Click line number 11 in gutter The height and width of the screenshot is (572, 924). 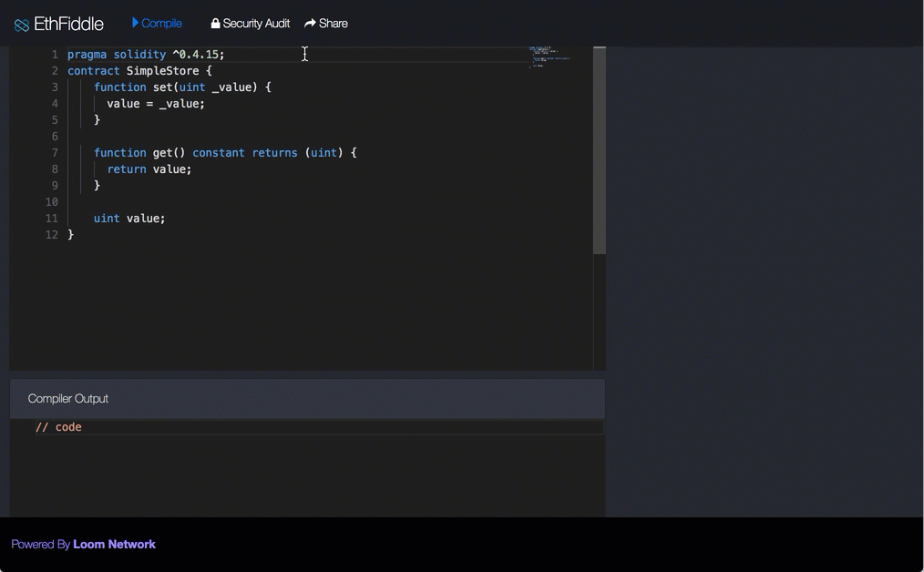(x=52, y=219)
